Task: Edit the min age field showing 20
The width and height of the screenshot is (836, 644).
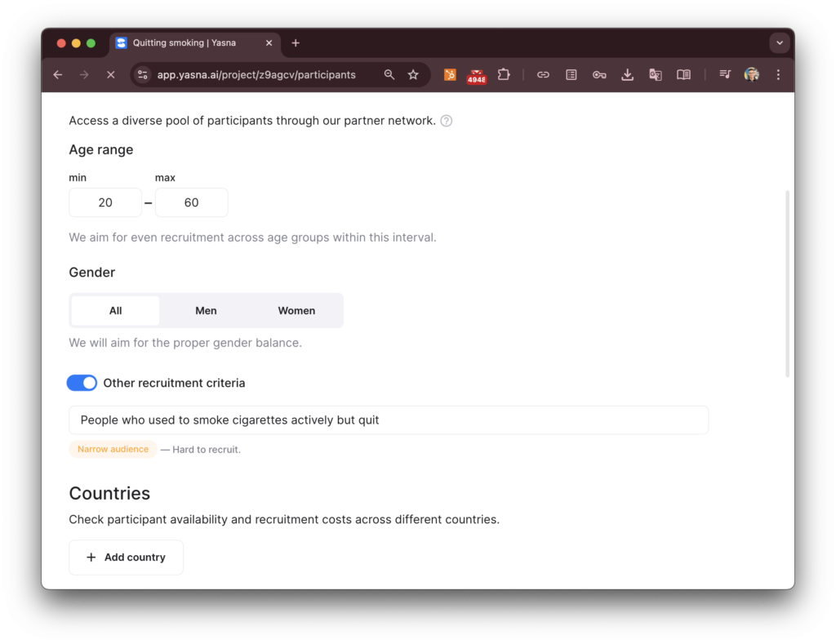Action: click(105, 202)
